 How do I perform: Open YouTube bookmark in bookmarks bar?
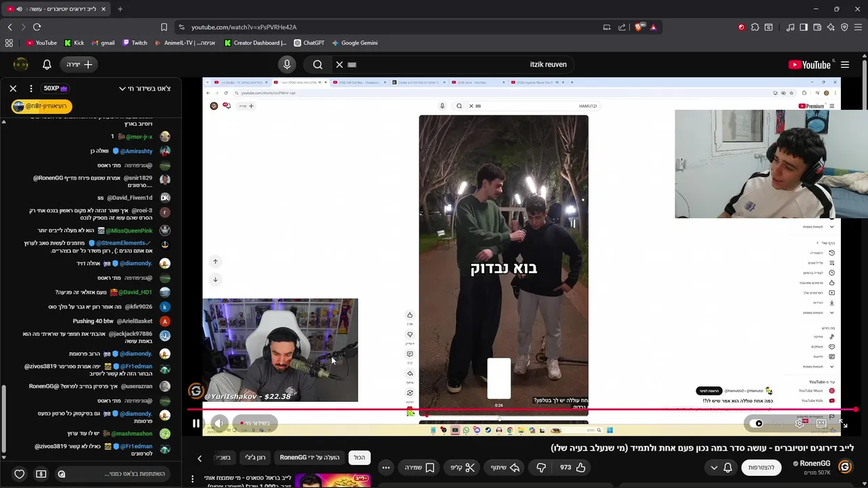pos(41,43)
